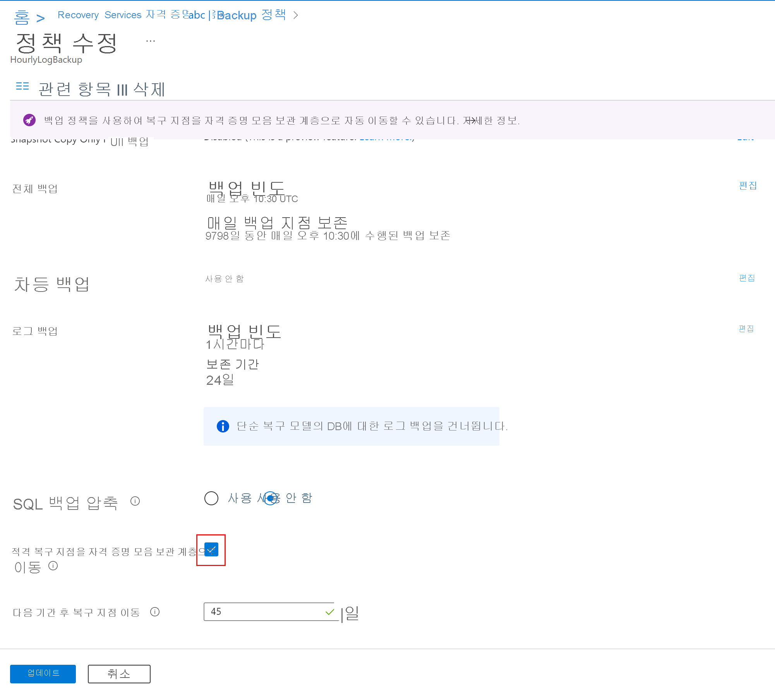Select the 사용 안 함 radio button

[271, 498]
